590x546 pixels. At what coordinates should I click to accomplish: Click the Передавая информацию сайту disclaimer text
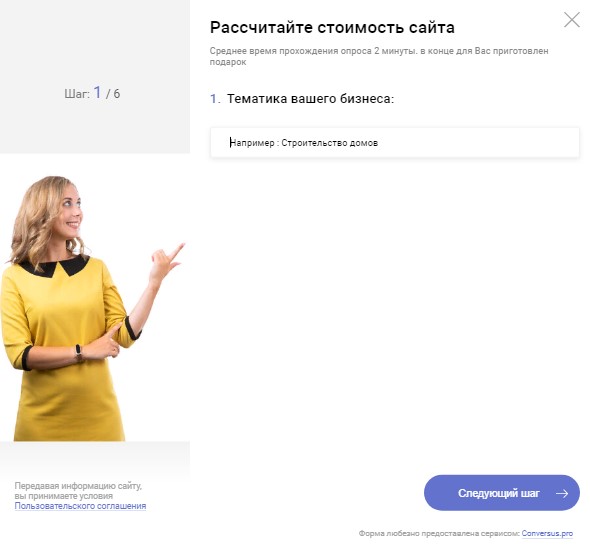coord(78,491)
